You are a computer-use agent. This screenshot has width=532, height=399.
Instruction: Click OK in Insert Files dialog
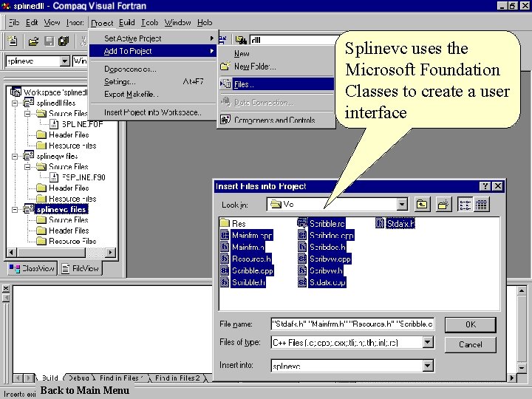(x=470, y=324)
